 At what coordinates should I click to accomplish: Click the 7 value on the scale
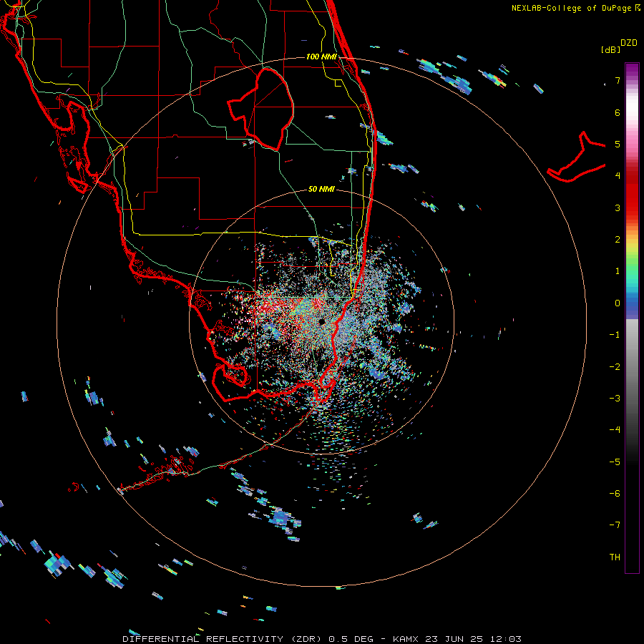(618, 80)
